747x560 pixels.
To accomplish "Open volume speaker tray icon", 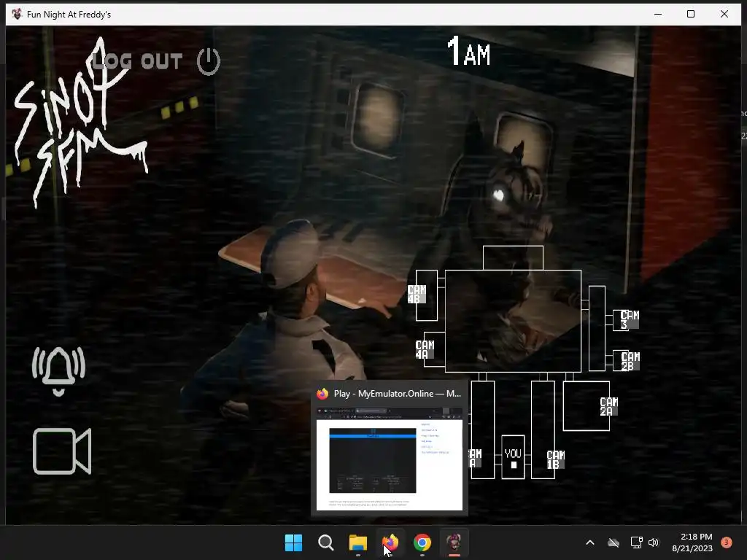I will pyautogui.click(x=654, y=542).
